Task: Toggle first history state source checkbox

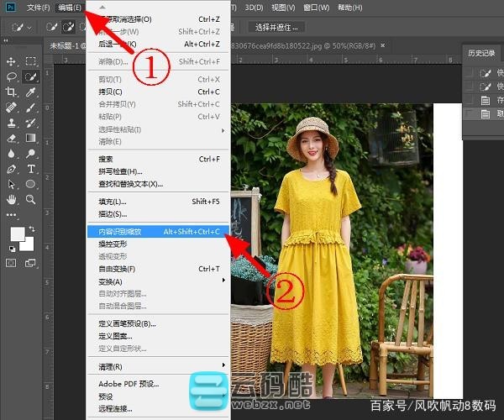Action: pos(471,73)
